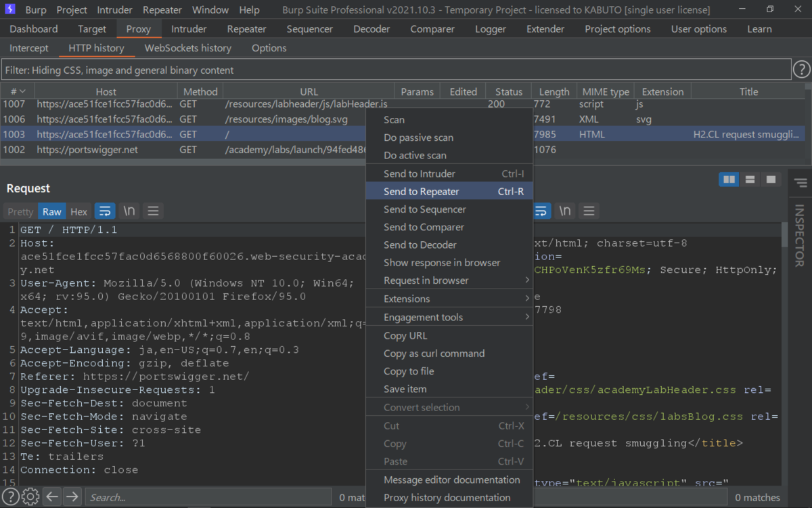The width and height of the screenshot is (812, 508).
Task: Sort by the MIME type column header
Action: click(606, 91)
